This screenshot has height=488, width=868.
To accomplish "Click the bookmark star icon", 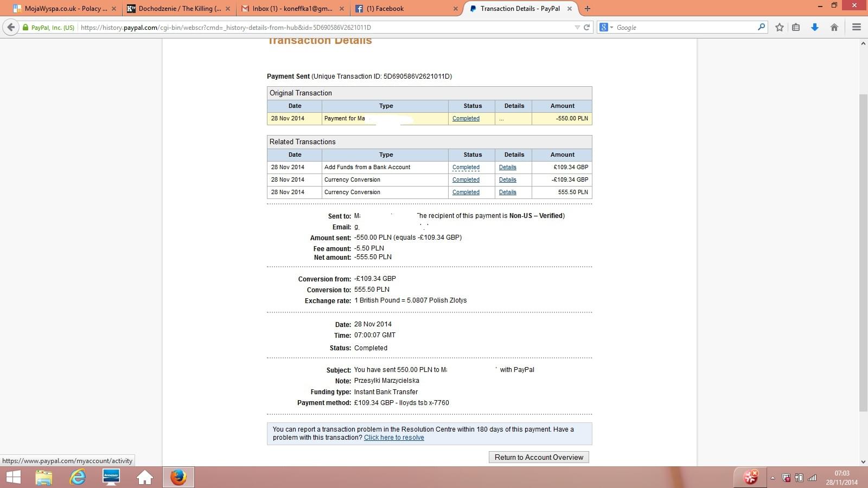I will [x=780, y=27].
